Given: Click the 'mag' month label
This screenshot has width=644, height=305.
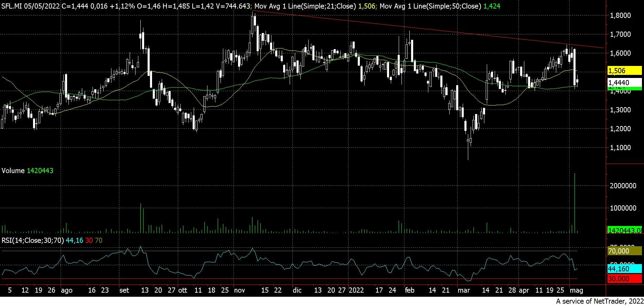Looking at the screenshot, I should pos(577,290).
